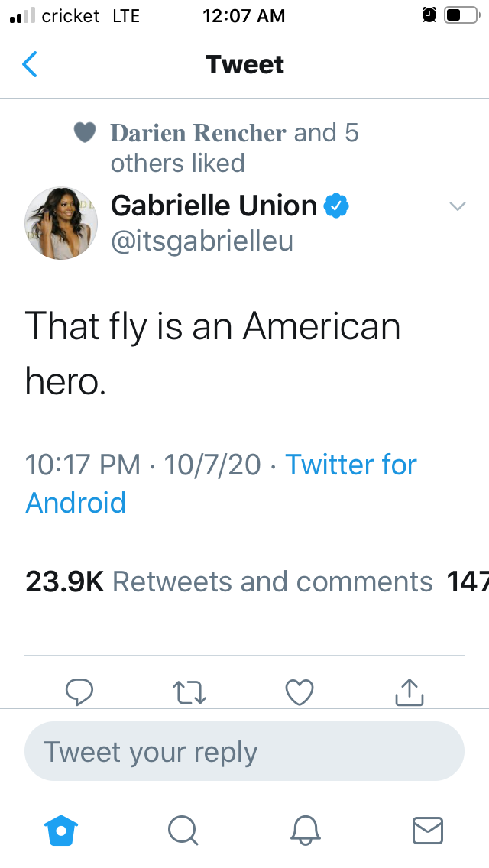The height and width of the screenshot is (868, 489).
Task: Open the Messages envelope tab
Action: pyautogui.click(x=427, y=830)
